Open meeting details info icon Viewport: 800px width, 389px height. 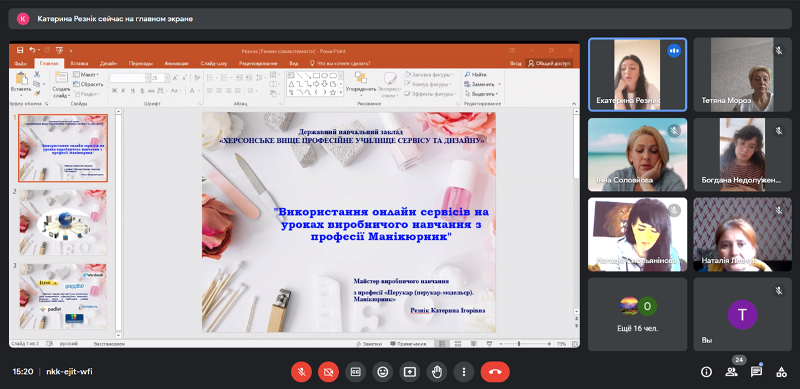click(x=706, y=372)
